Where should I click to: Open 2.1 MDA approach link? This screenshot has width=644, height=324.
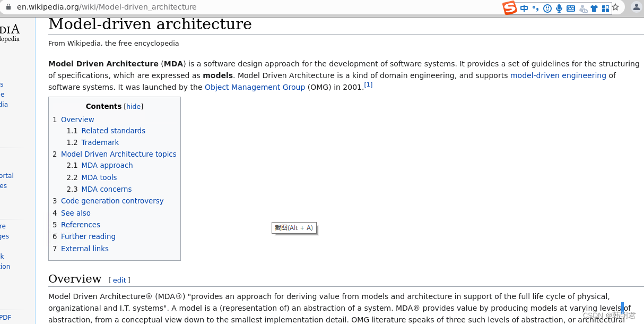[107, 165]
